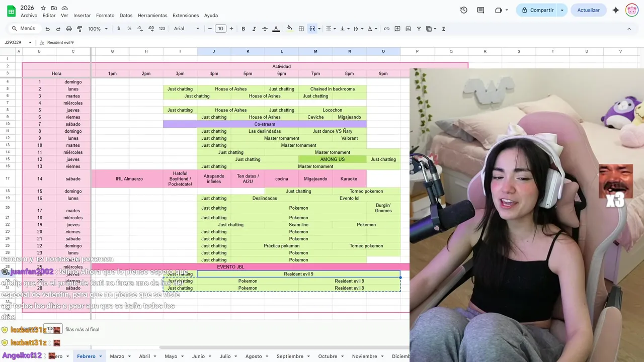Image resolution: width=644 pixels, height=362 pixels.
Task: Open the Google account avatar
Action: click(x=632, y=10)
